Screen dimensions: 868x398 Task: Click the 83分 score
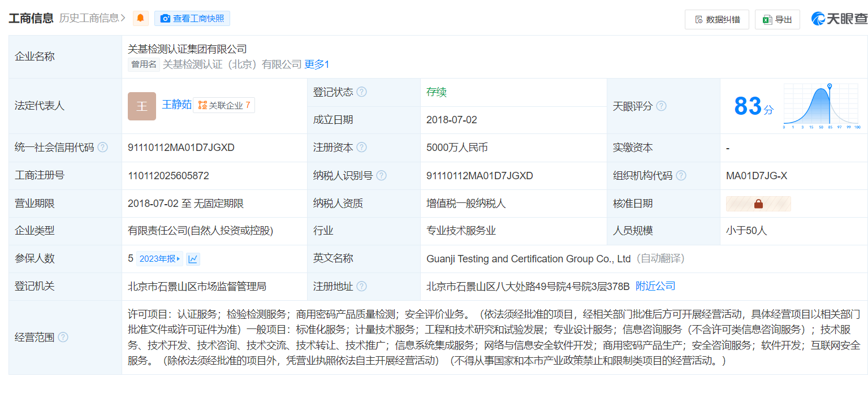(753, 106)
